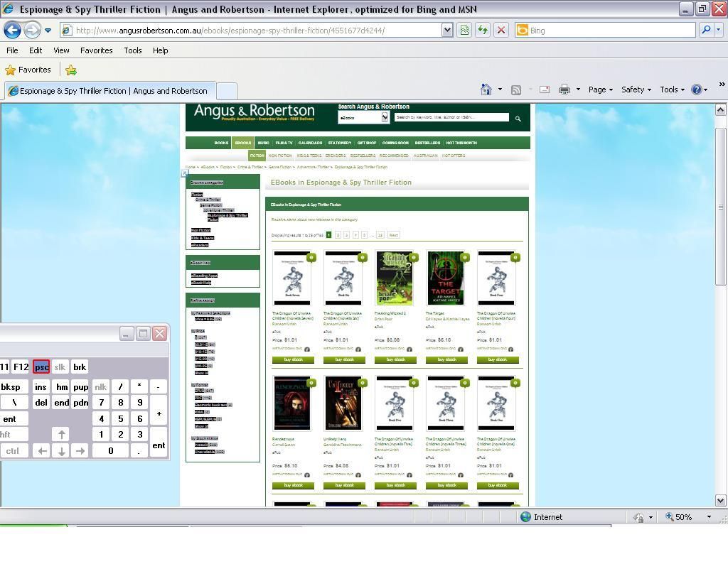Toggle the nlk num lock key

tap(100, 387)
